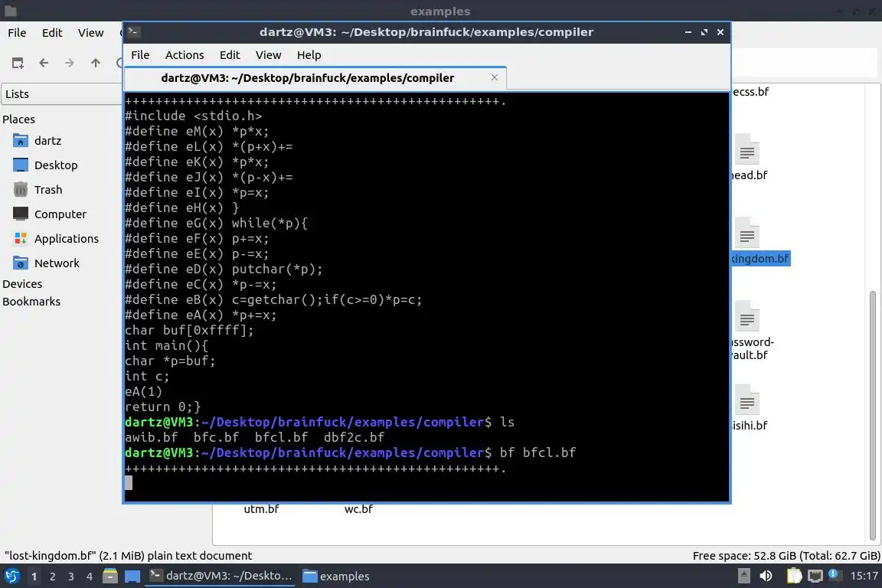Open Actions menu in terminal
The image size is (882, 588).
click(185, 55)
